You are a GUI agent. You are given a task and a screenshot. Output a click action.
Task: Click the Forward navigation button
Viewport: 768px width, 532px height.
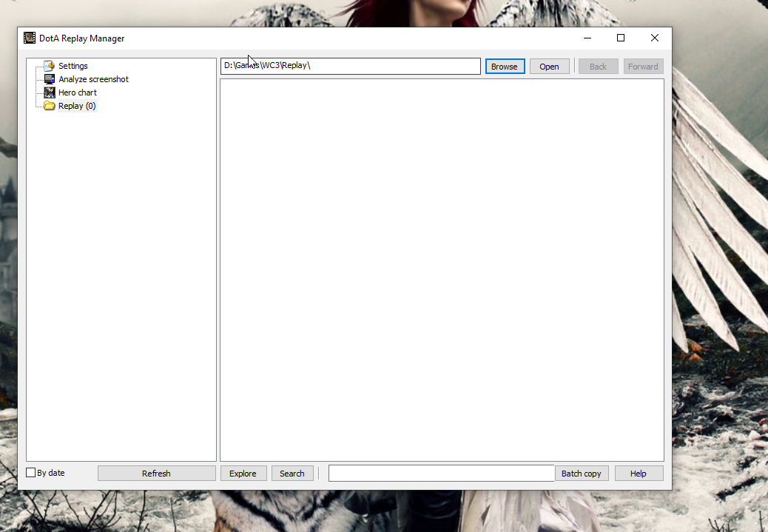(643, 66)
